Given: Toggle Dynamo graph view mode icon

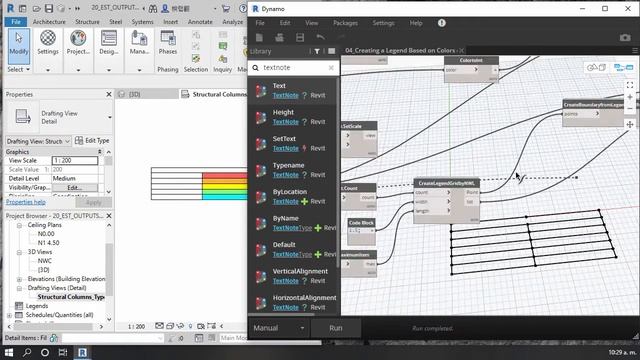Looking at the screenshot, I should pyautogui.click(x=624, y=68).
